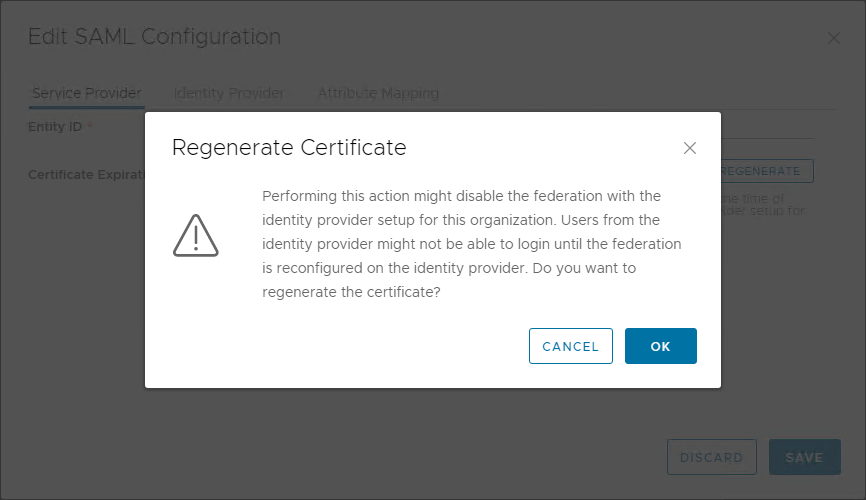Save the SAML configuration
Screen dimensions: 866x500
coord(804,457)
